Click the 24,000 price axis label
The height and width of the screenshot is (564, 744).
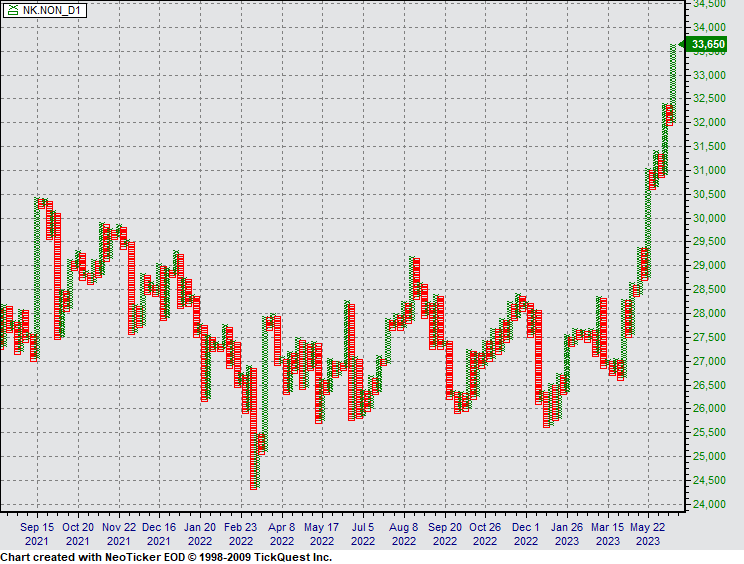pyautogui.click(x=709, y=504)
